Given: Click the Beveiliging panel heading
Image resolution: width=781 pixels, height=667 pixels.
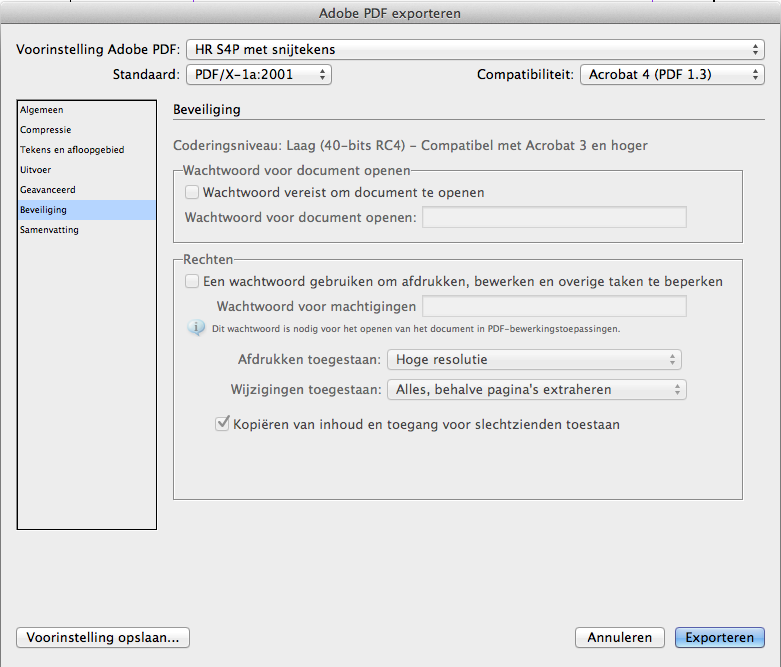Looking at the screenshot, I should [207, 110].
